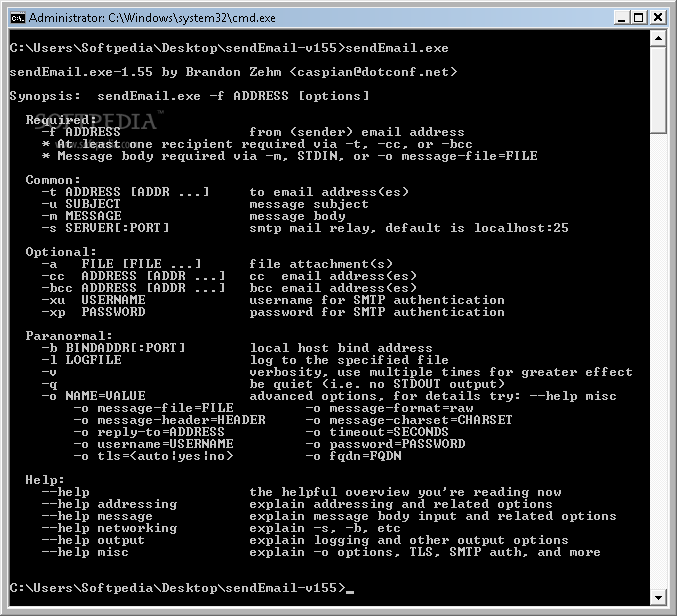Open the cmd.exe system menu icon
Viewport: 677px width, 616px height.
point(18,18)
